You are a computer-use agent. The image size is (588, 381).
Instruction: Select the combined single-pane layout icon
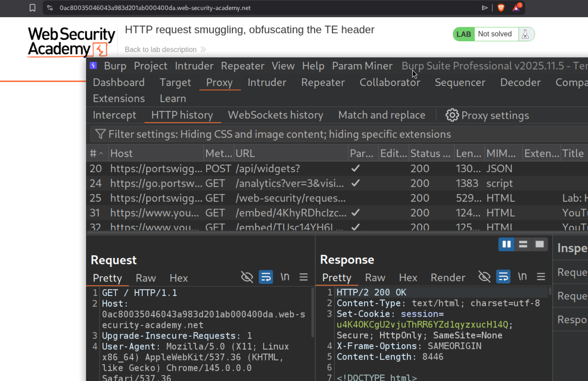coord(539,244)
